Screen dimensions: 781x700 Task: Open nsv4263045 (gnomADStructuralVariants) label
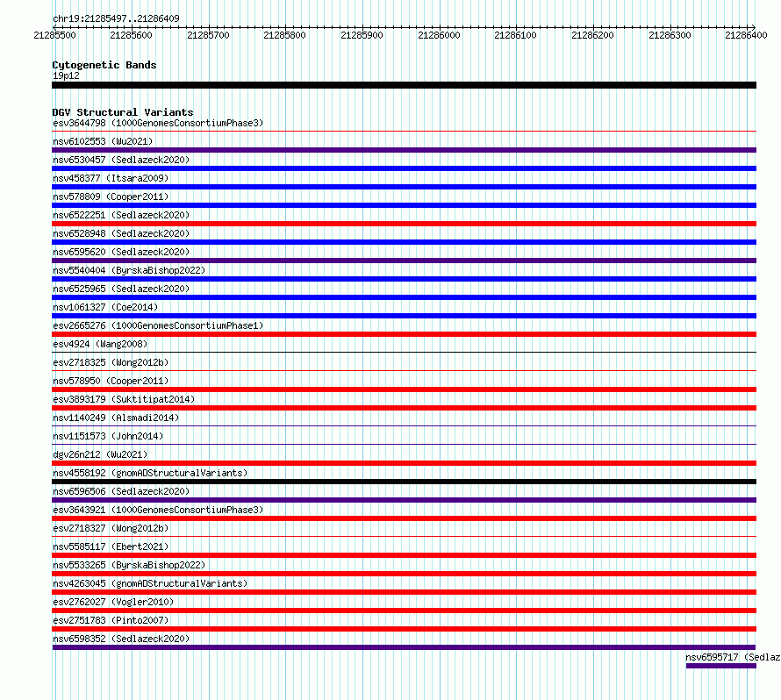(x=150, y=583)
